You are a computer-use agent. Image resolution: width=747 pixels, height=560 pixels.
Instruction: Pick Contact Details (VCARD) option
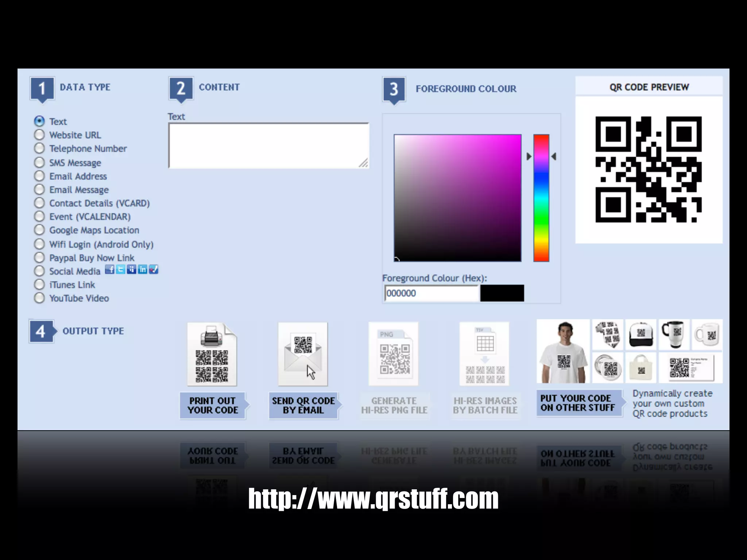coord(39,203)
